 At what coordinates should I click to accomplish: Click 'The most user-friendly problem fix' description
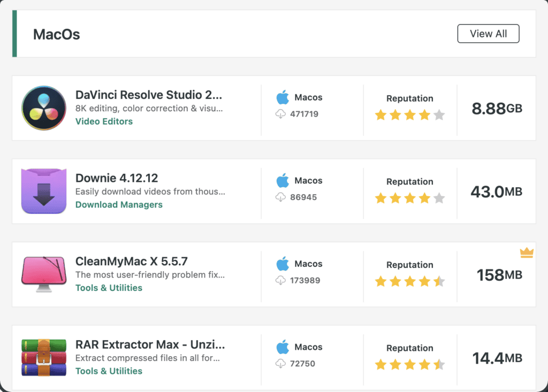(x=150, y=274)
